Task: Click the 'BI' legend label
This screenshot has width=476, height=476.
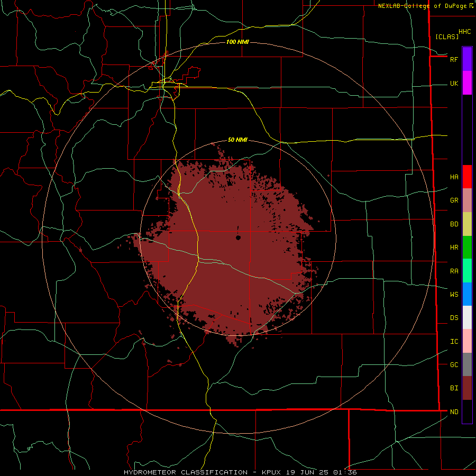Action: (454, 388)
